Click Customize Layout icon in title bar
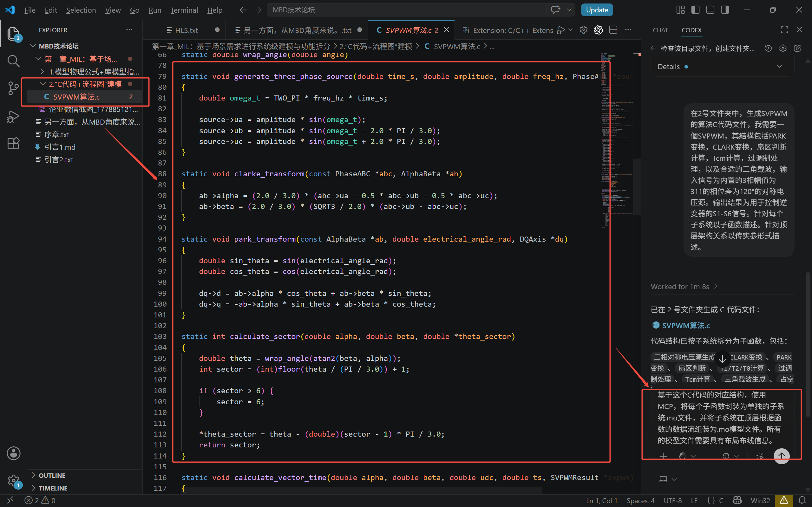 pos(680,10)
